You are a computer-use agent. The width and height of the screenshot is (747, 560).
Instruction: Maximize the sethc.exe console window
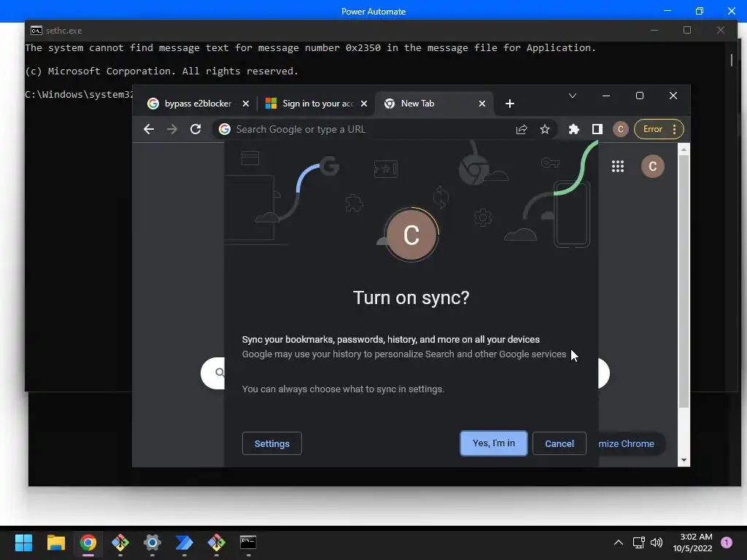(687, 30)
